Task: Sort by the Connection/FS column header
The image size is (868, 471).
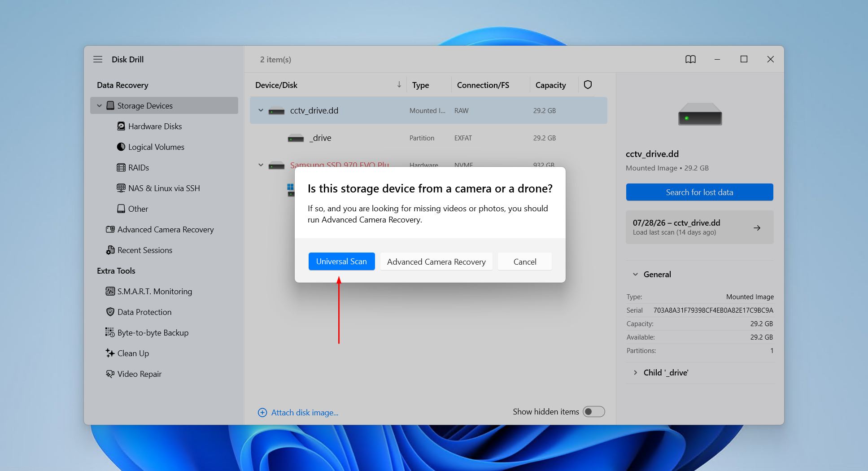Action: (x=483, y=85)
